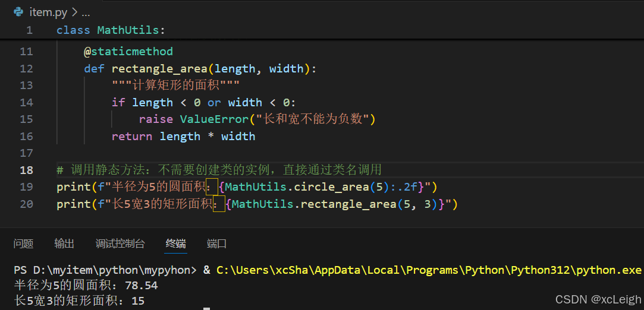Click terminal prompt PS D:\myitem\python\mypyhon>
The image size is (644, 310).
[x=105, y=270]
